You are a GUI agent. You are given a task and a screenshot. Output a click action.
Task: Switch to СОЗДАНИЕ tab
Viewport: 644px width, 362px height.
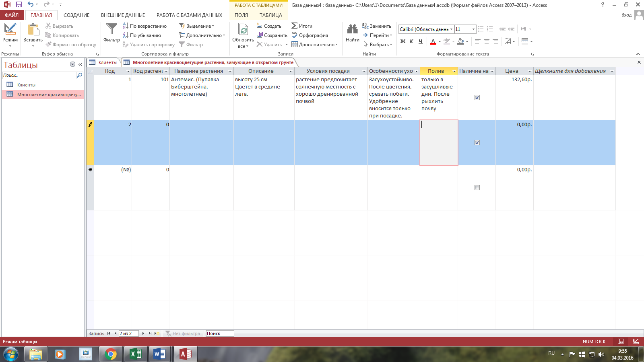[76, 15]
